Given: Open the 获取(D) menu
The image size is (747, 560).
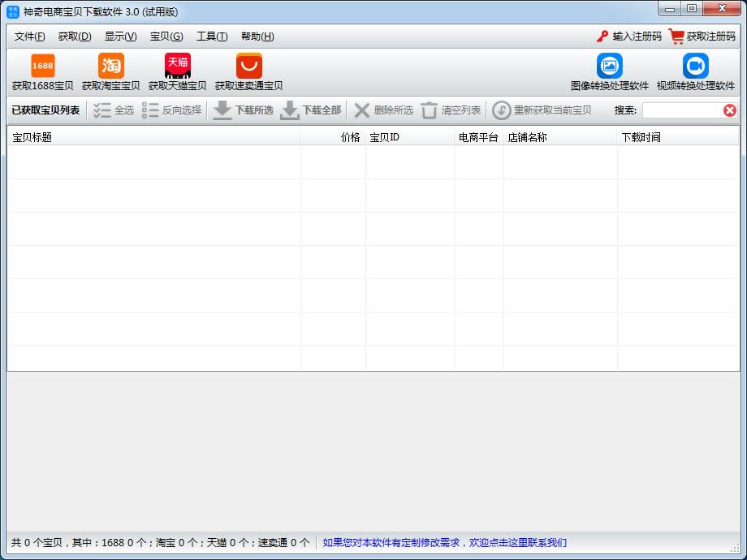Looking at the screenshot, I should tap(75, 37).
